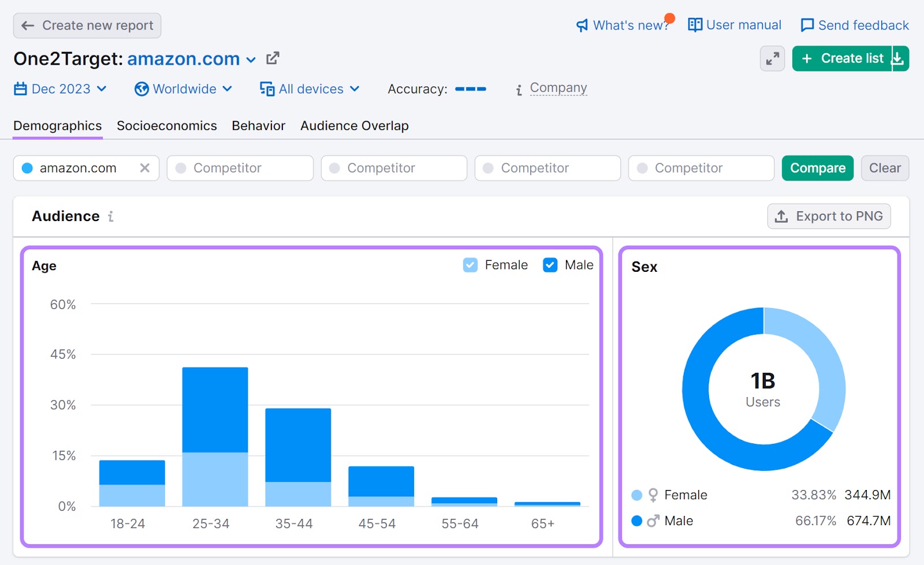Click the amazon.com domain title link
Viewport: 924px width, 565px height.
[x=184, y=59]
